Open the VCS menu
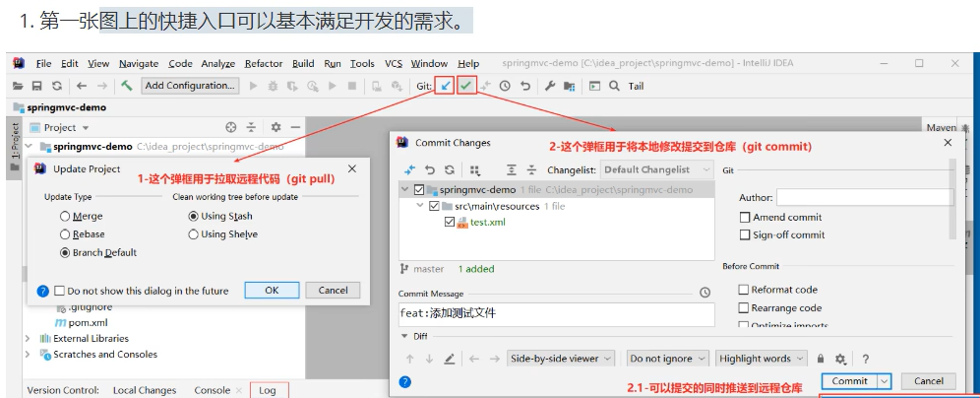The height and width of the screenshot is (398, 980). click(394, 63)
